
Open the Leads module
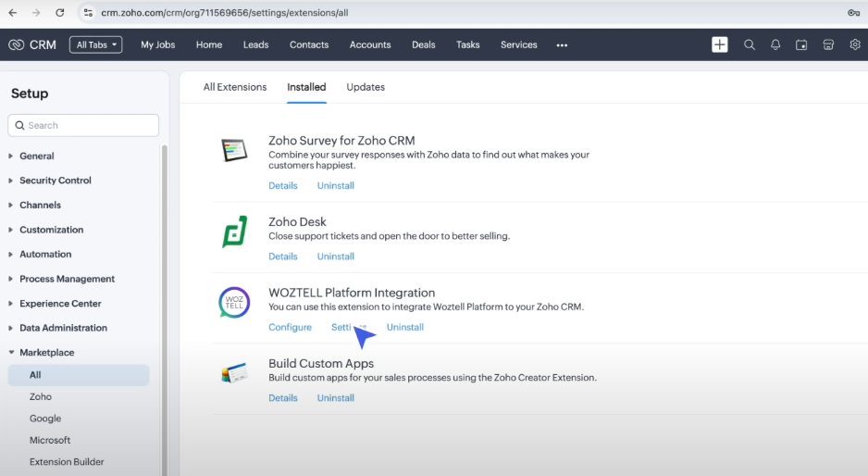click(255, 44)
